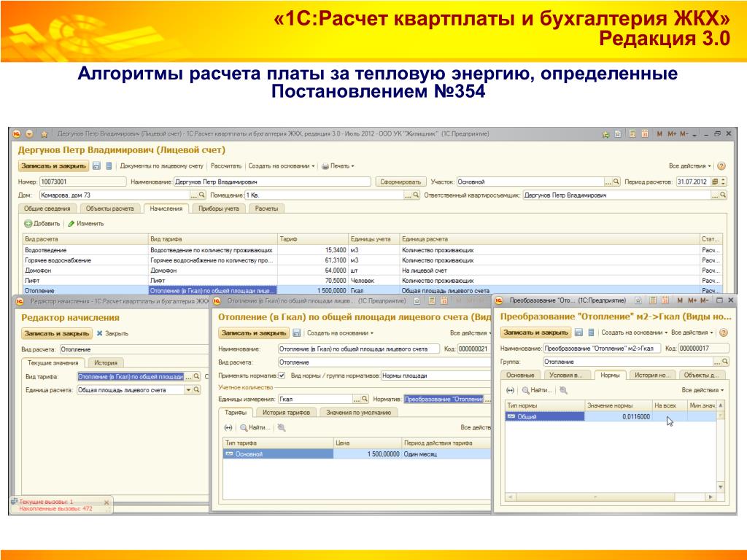
Task: Select the Горячее водоснабжение row
Action: 373,260
